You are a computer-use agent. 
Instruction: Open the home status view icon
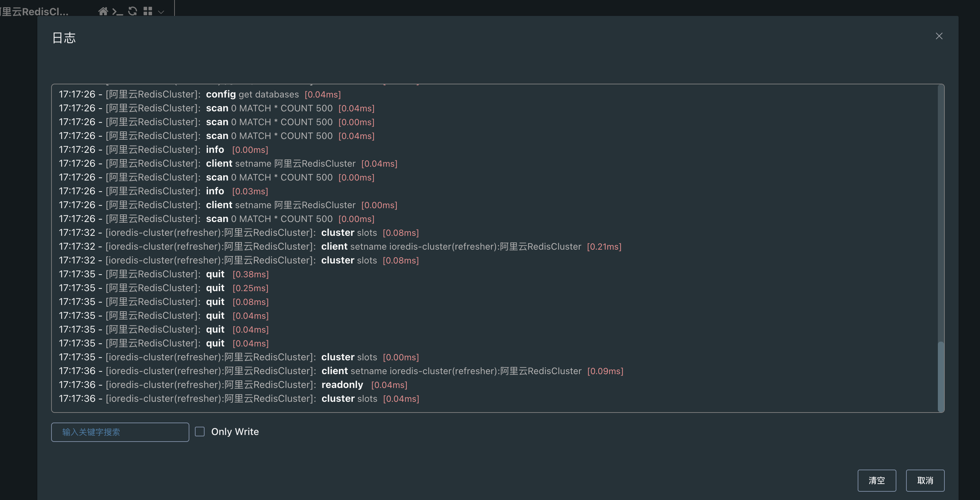coord(103,11)
